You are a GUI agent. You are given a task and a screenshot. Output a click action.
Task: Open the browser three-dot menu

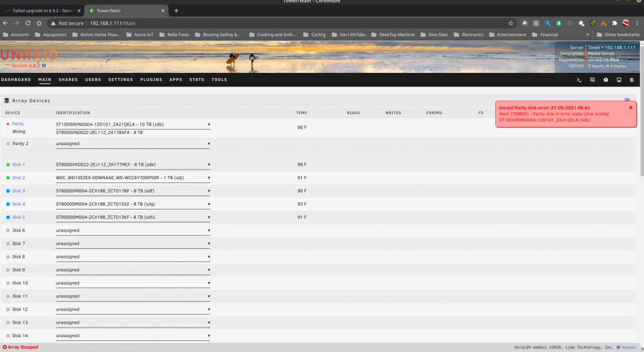(x=637, y=23)
